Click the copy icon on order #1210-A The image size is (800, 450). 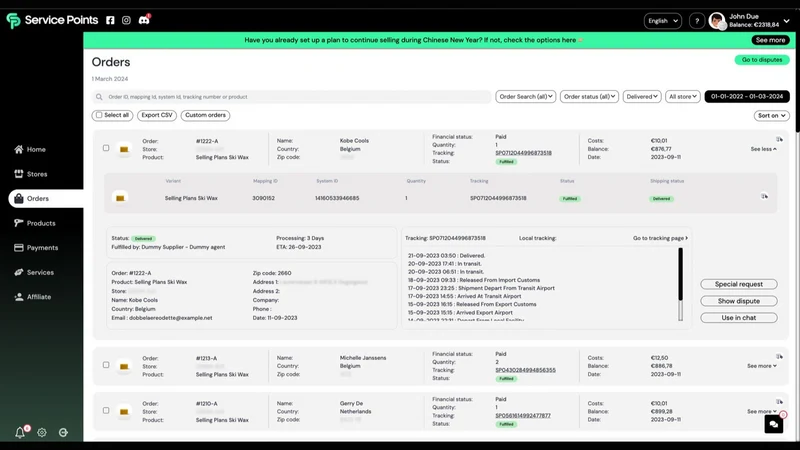[x=779, y=402]
